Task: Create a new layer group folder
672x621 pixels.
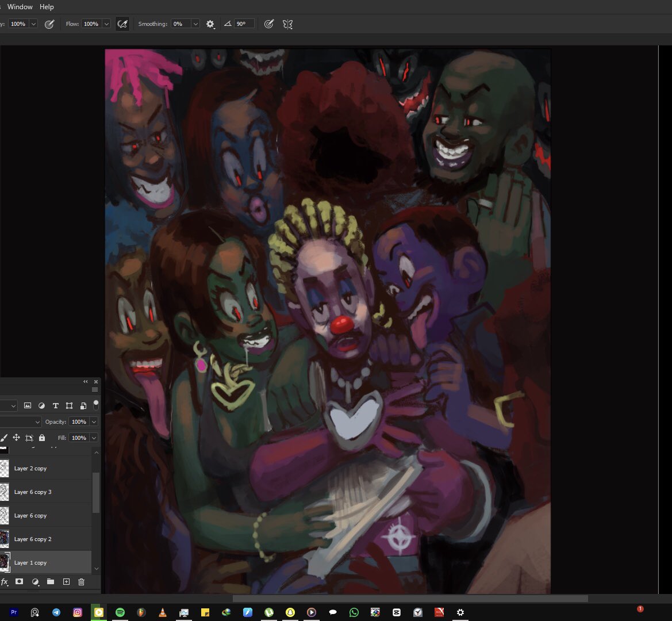Action: coord(51,581)
